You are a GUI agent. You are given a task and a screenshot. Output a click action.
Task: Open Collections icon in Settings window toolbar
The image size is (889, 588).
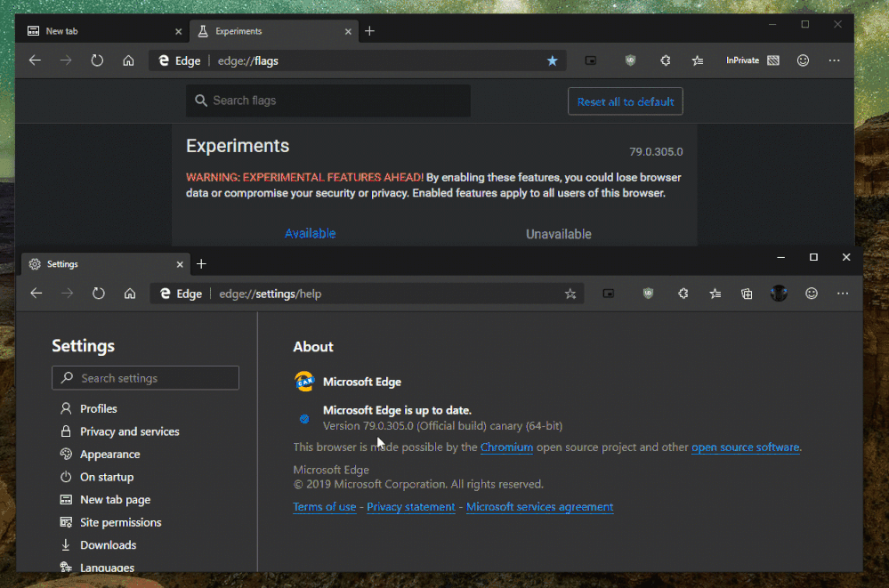coord(747,294)
